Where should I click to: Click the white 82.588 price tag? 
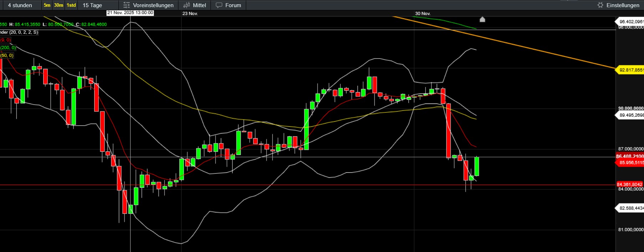coord(631,208)
